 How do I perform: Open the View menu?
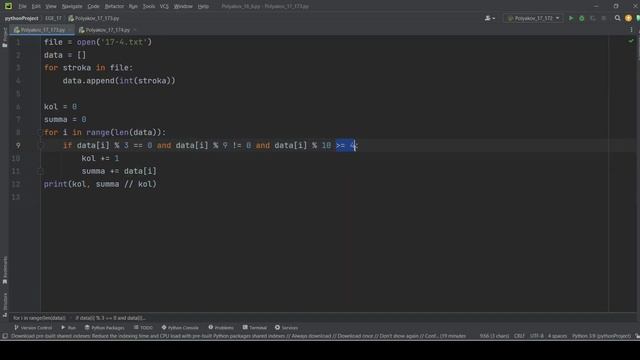(51, 7)
